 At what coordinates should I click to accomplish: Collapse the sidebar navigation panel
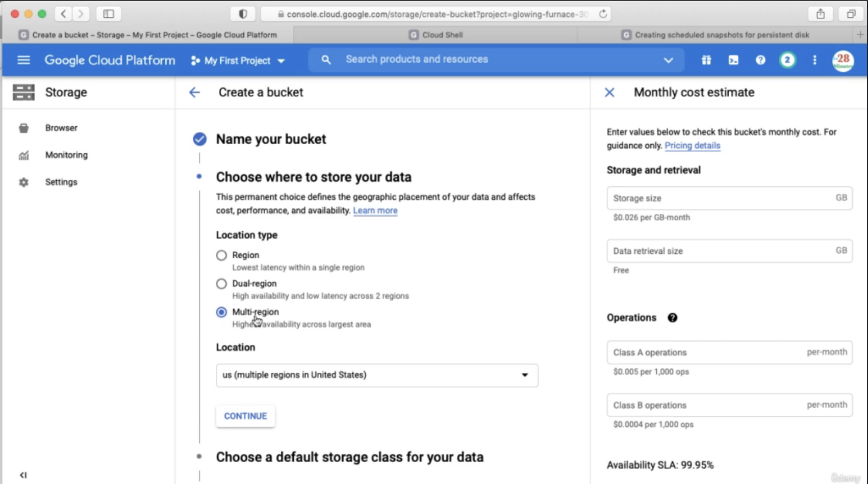(23, 475)
